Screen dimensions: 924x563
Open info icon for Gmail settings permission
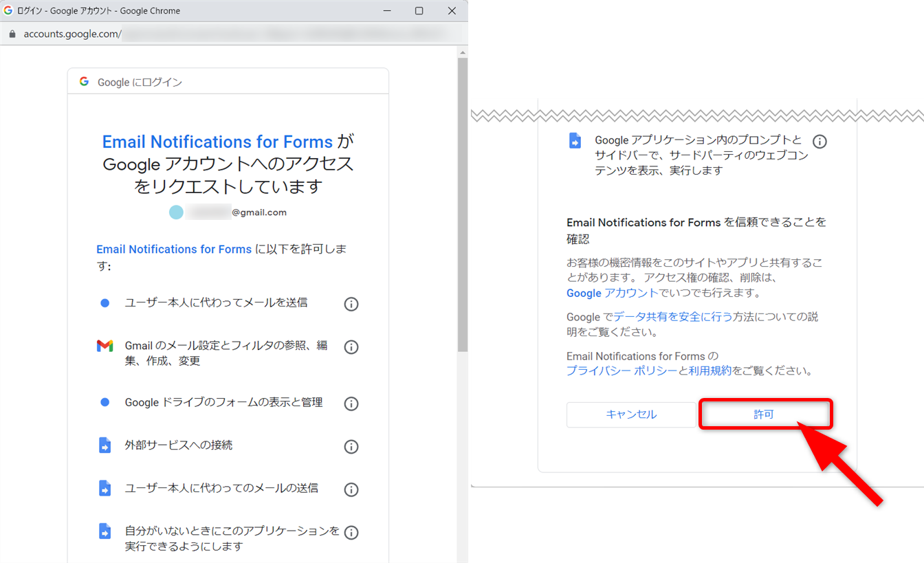click(x=351, y=347)
